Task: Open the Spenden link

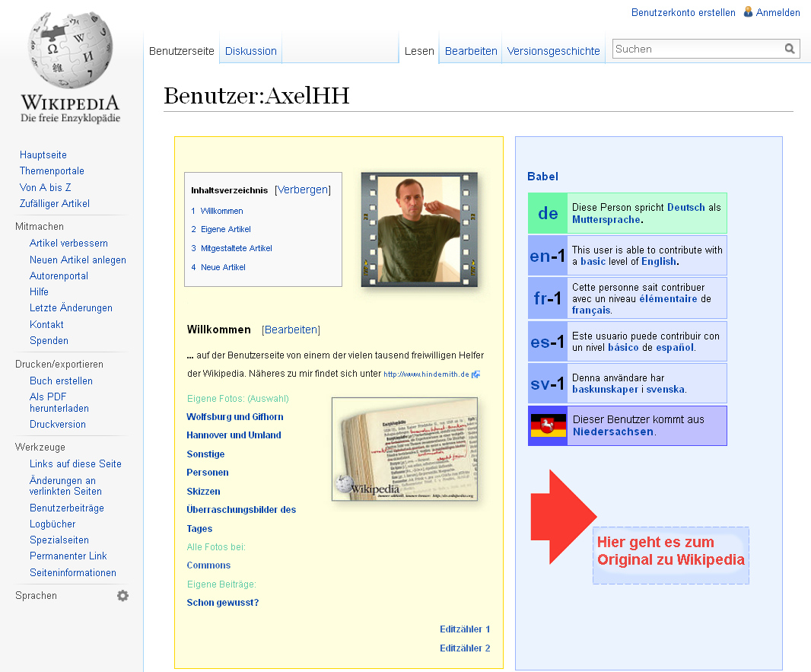Action: point(49,340)
